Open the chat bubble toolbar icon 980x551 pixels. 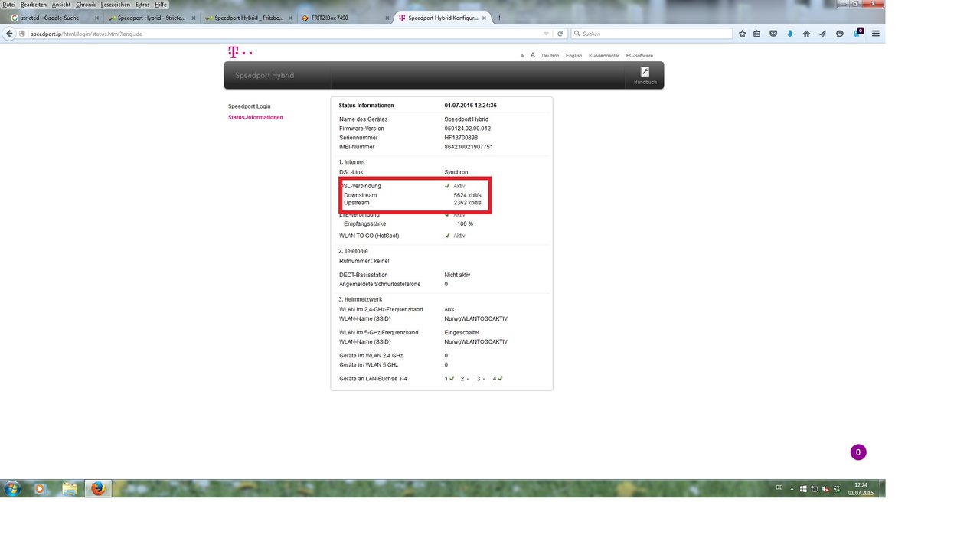(840, 34)
